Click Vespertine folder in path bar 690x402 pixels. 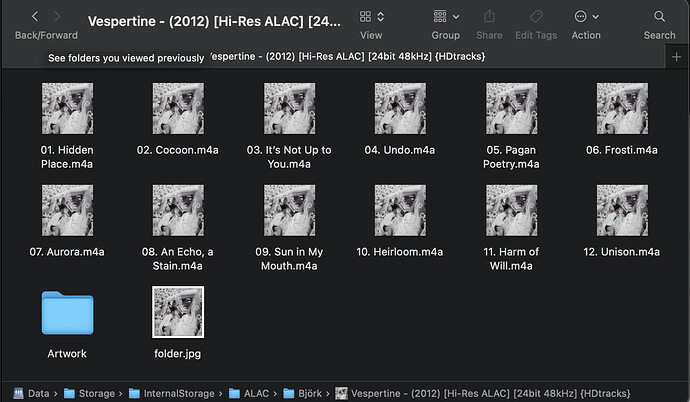click(x=483, y=393)
